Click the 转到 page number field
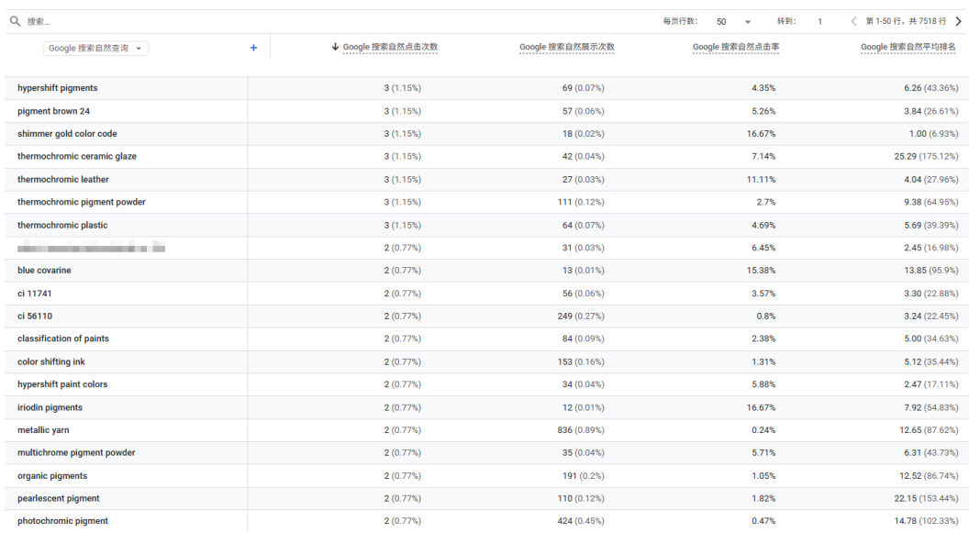 820,21
